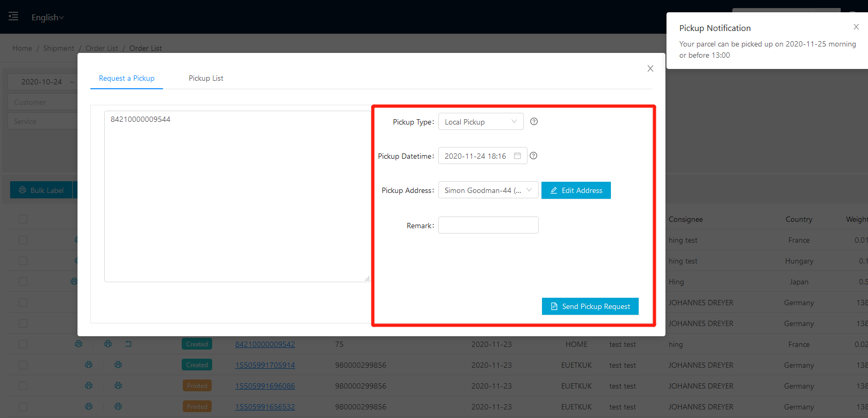Image resolution: width=868 pixels, height=418 pixels.
Task: Open the calendar icon in Pickup Datetime
Action: [x=517, y=156]
